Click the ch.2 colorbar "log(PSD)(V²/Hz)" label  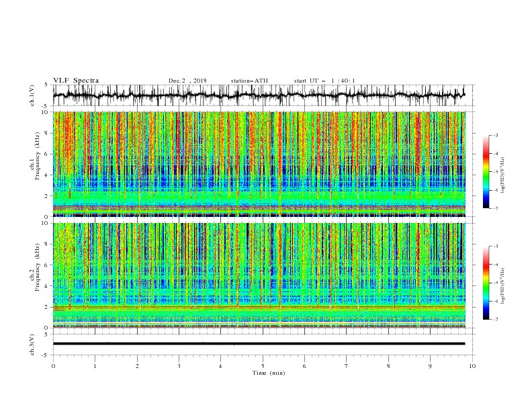click(503, 286)
